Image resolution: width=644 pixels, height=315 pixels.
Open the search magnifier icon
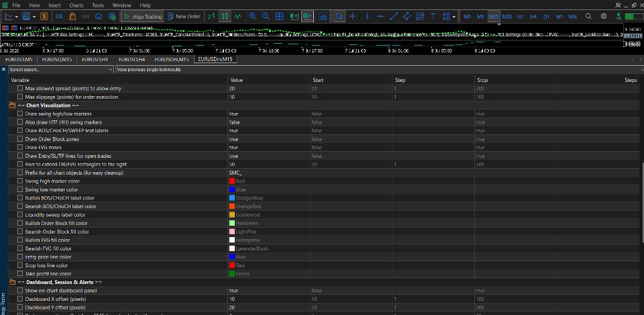coord(588,16)
